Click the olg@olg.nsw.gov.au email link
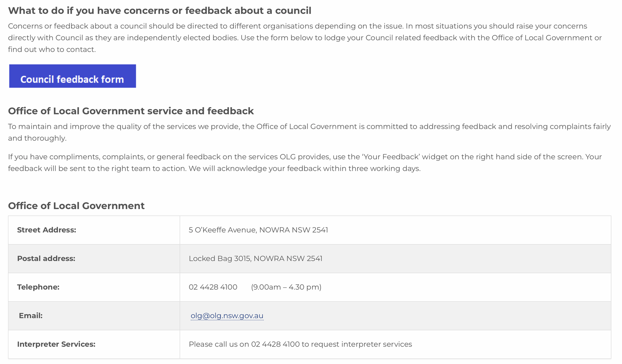Image resolution: width=622 pixels, height=364 pixels. coord(227,316)
